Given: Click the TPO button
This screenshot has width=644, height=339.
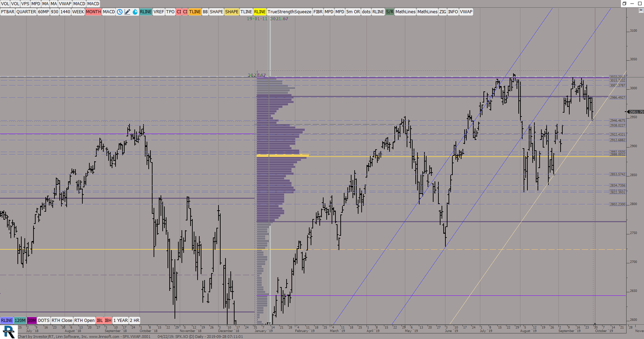Looking at the screenshot, I should click(170, 12).
